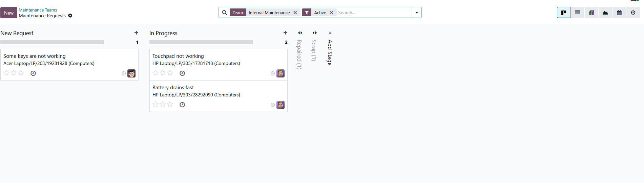The height and width of the screenshot is (183, 644).
Task: Click the clock activity icon on Touchpad not working
Action: coord(182,73)
